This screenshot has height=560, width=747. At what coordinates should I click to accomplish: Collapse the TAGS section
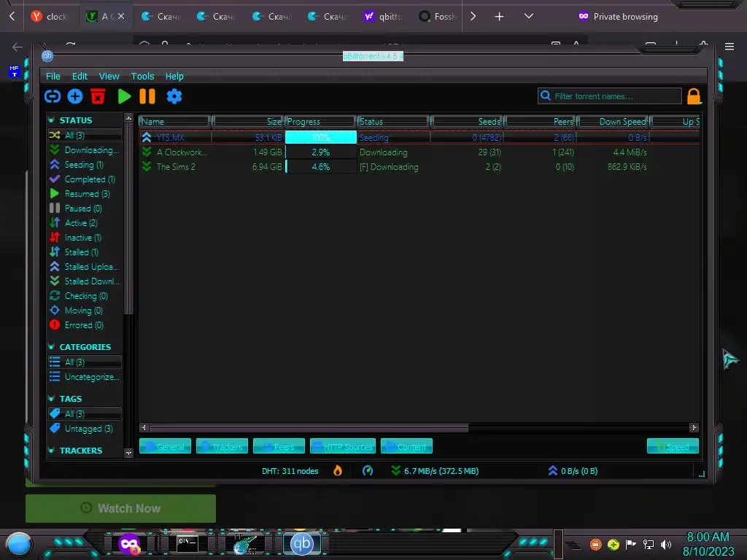coord(52,399)
